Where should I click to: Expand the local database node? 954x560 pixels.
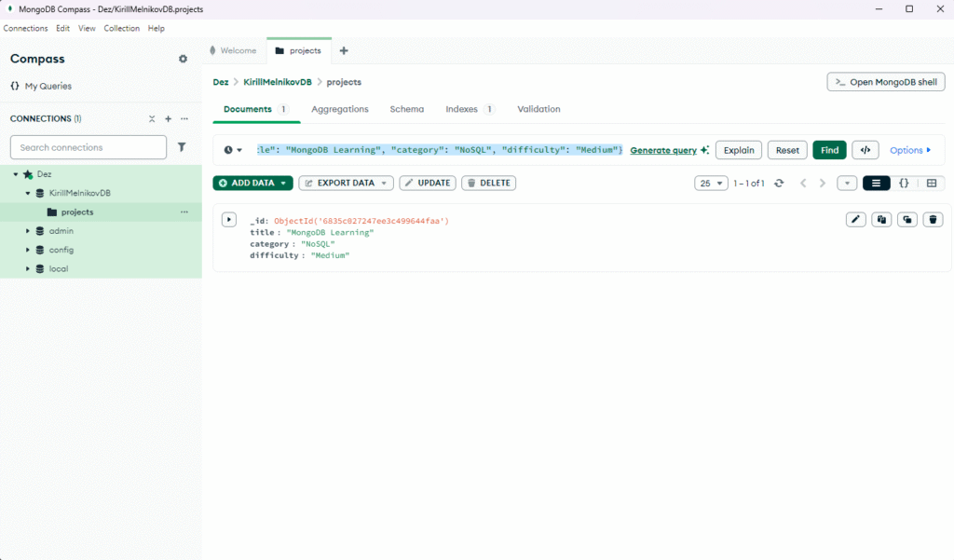pyautogui.click(x=27, y=268)
